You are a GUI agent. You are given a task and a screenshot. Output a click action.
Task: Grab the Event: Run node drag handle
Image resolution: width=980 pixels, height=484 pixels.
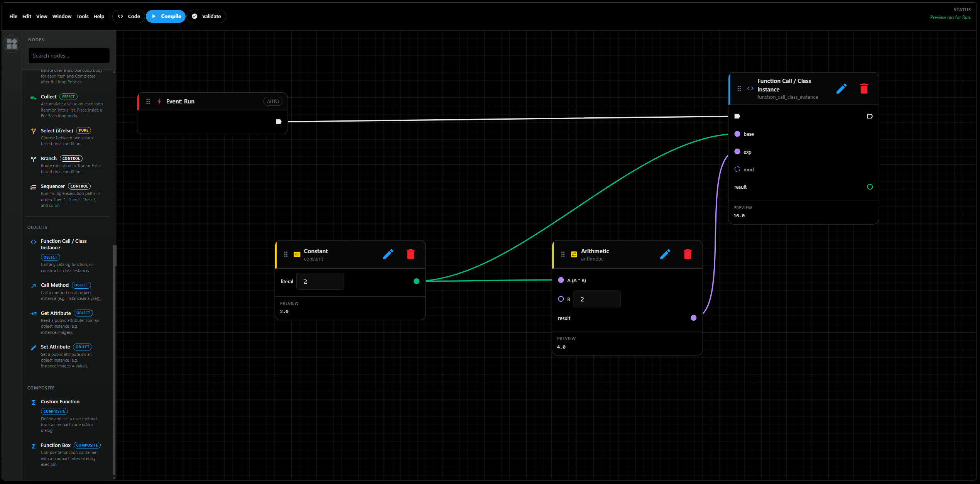[148, 102]
